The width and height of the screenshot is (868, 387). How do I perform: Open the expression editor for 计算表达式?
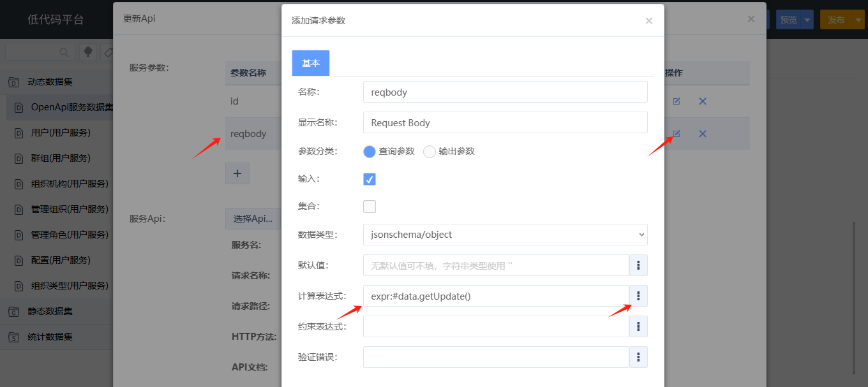click(639, 296)
